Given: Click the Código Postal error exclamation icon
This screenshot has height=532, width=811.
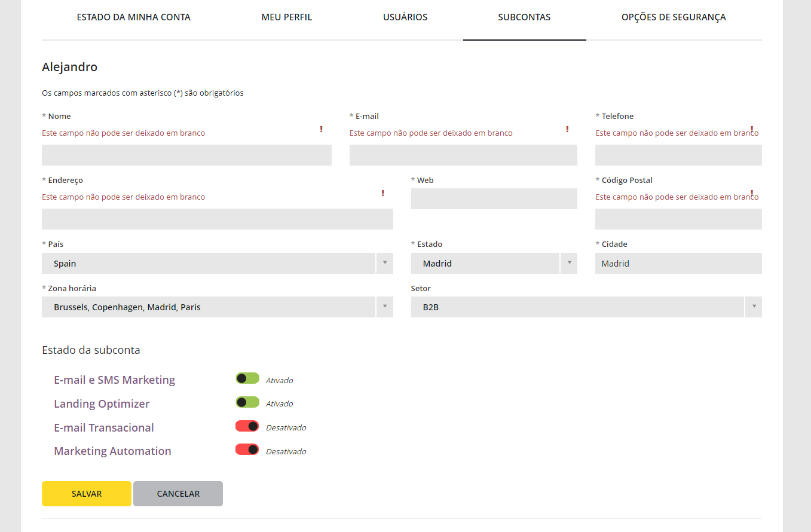Looking at the screenshot, I should 751,193.
